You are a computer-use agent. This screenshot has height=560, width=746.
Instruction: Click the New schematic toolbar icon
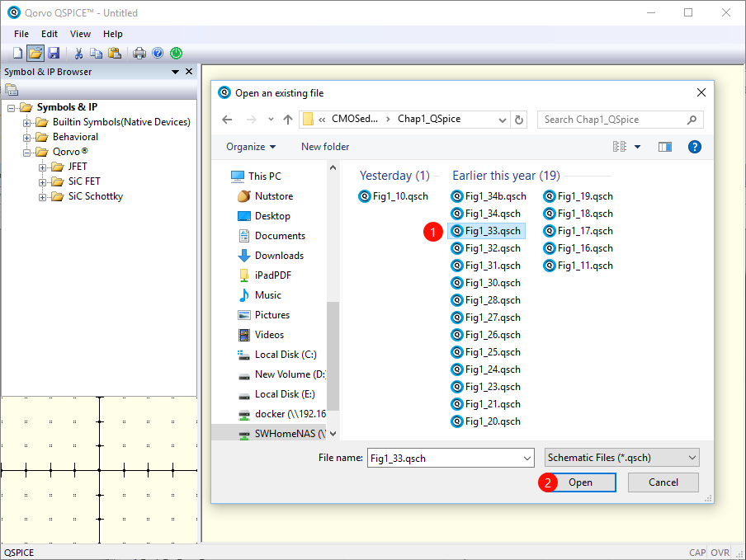pyautogui.click(x=17, y=54)
